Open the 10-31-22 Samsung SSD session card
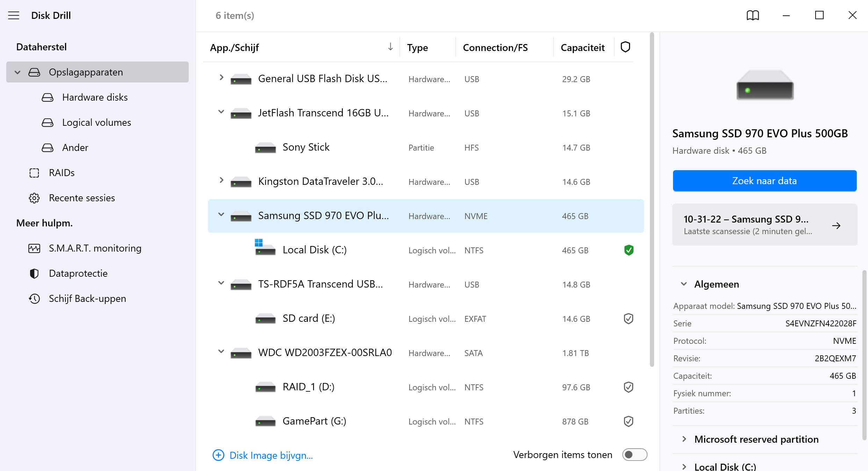Viewport: 868px width, 471px height. (x=765, y=225)
